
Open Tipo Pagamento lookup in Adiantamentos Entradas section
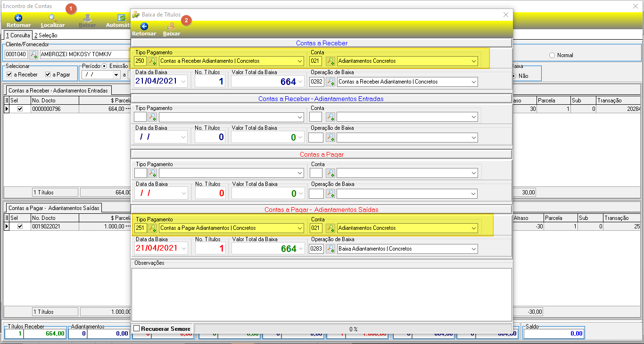(152, 117)
